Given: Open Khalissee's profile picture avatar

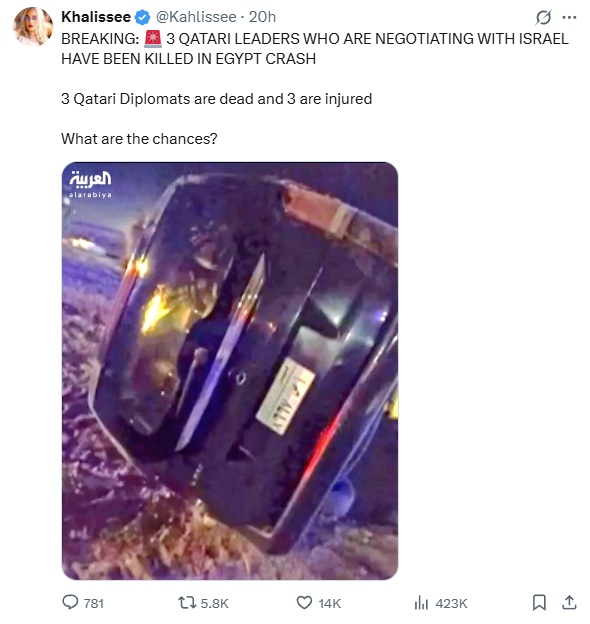Looking at the screenshot, I should (x=33, y=26).
